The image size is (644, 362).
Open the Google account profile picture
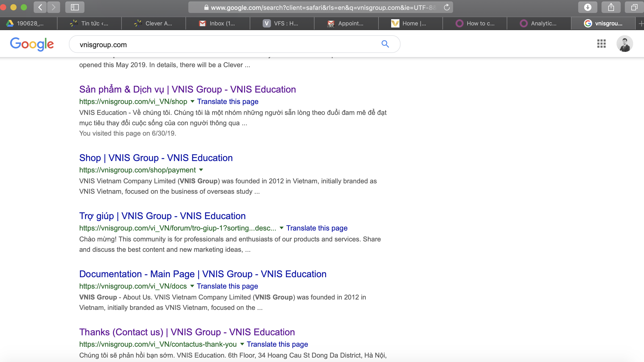click(625, 44)
